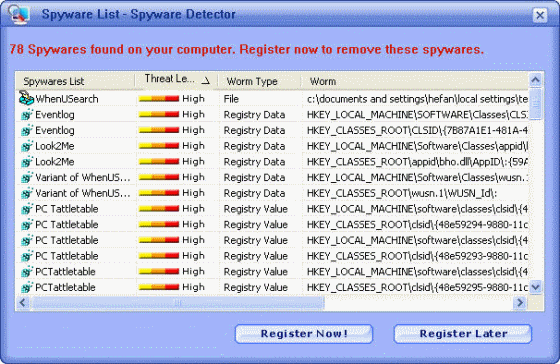Click the clsid\{48e59294-9880 path cell

pos(417,225)
